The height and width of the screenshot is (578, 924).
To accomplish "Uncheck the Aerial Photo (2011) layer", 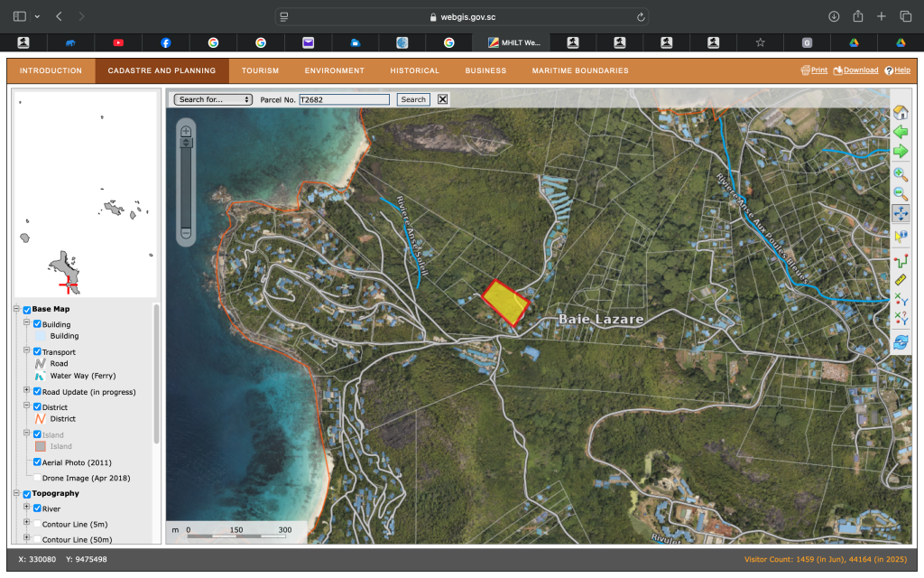I will (37, 462).
